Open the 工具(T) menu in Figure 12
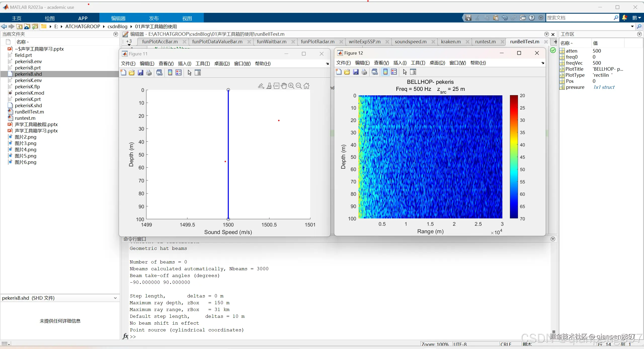Screen dimensions: 644x349 (418, 63)
